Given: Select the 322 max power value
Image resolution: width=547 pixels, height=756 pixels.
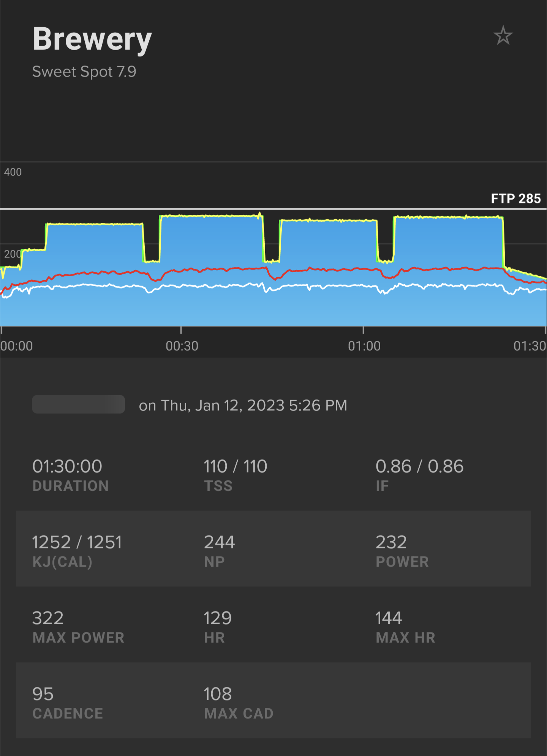Looking at the screenshot, I should 48,618.
